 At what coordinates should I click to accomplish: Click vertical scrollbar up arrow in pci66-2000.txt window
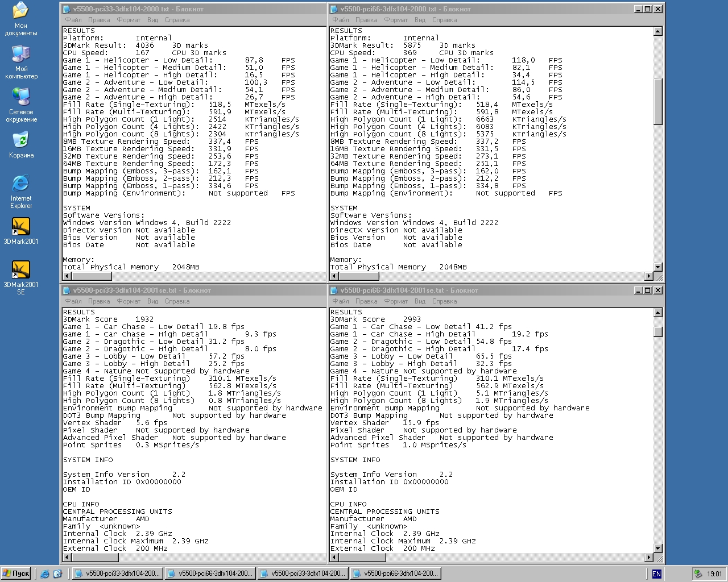click(x=658, y=32)
